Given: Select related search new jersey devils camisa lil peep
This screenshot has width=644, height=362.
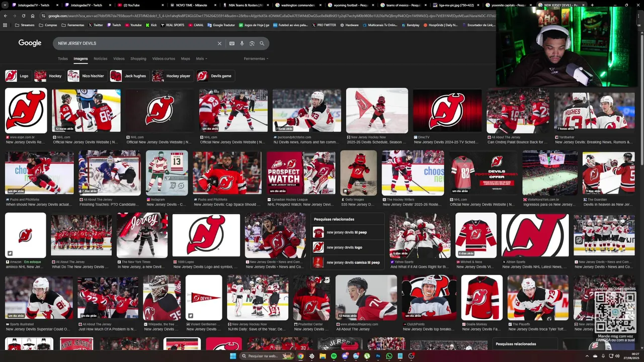Looking at the screenshot, I should pyautogui.click(x=347, y=262).
